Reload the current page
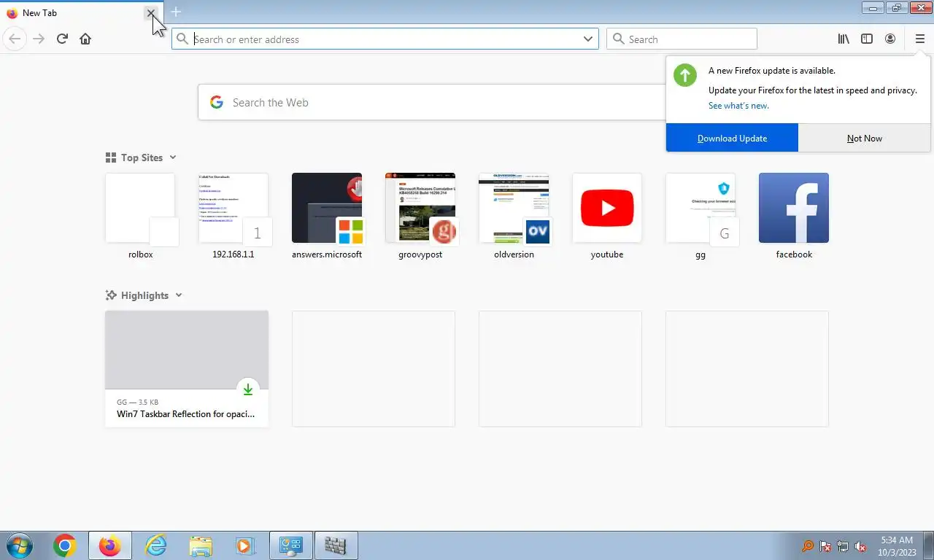 click(62, 39)
